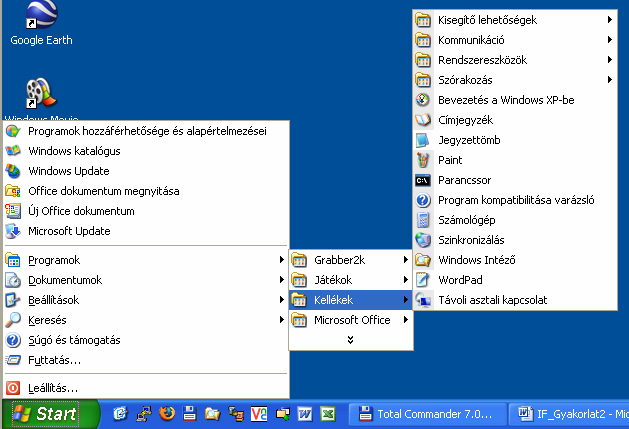This screenshot has height=429, width=629.
Task: Click Új Office dokumentum icon
Action: [13, 211]
